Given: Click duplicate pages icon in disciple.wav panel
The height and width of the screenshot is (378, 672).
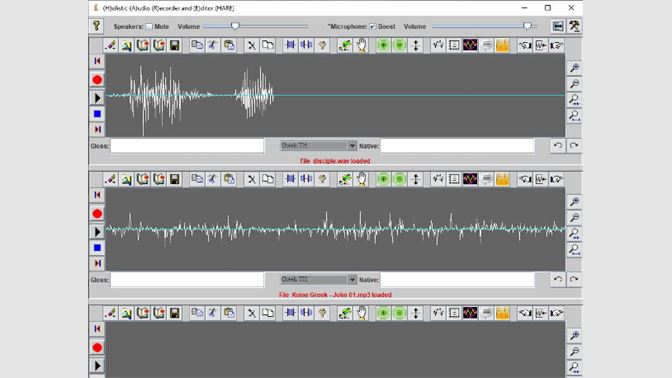Looking at the screenshot, I should (268, 45).
